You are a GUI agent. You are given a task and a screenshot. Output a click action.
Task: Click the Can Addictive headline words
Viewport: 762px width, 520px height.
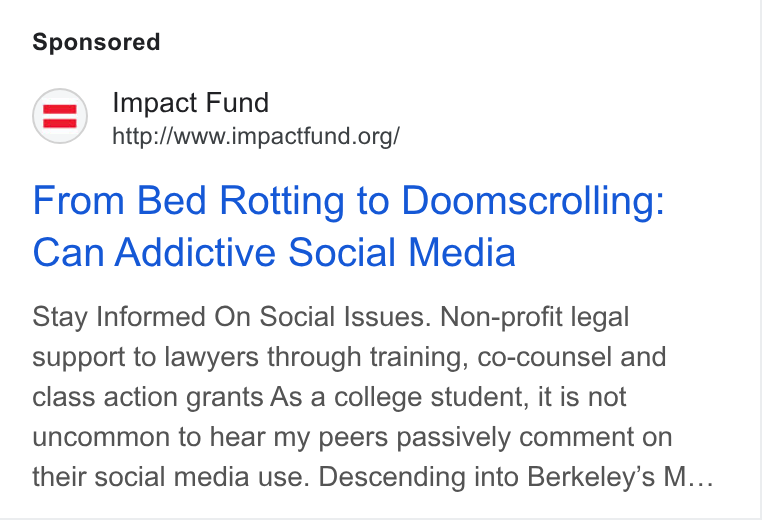pyautogui.click(x=154, y=252)
